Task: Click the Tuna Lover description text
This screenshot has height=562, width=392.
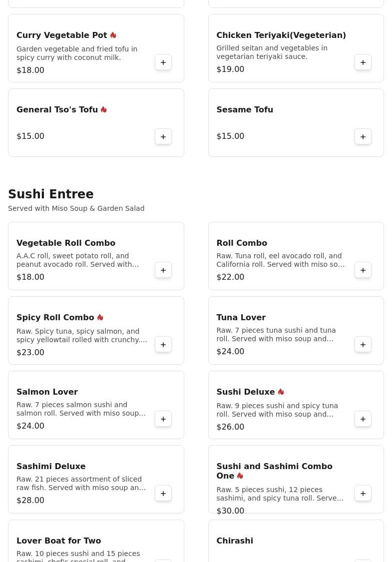Action: click(x=276, y=335)
